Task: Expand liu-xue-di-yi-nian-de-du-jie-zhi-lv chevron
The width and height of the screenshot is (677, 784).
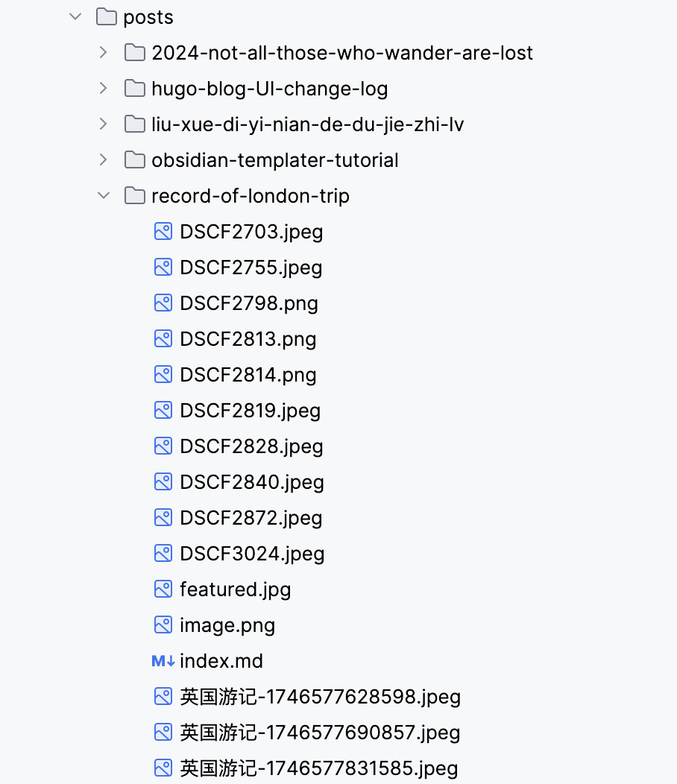Action: (103, 124)
